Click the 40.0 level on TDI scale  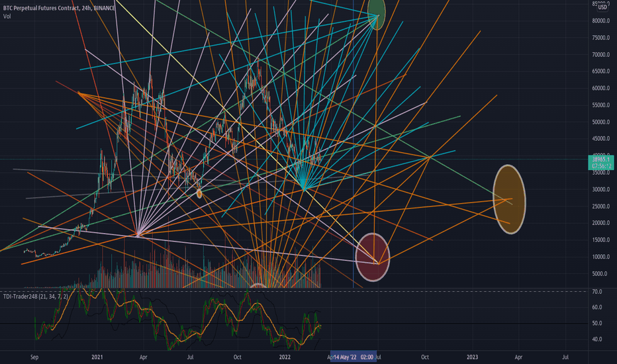(x=597, y=339)
